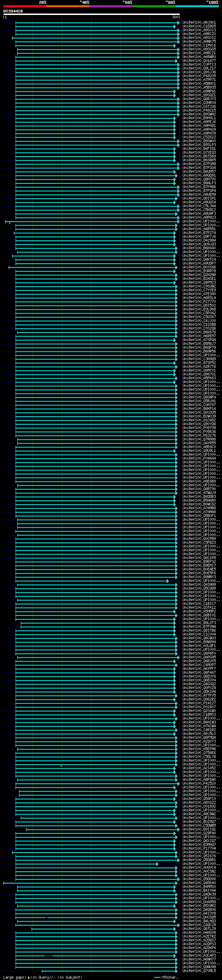Select the AV394410 query name
Image resolution: width=222 pixels, height=980 pixels.
(13, 11)
